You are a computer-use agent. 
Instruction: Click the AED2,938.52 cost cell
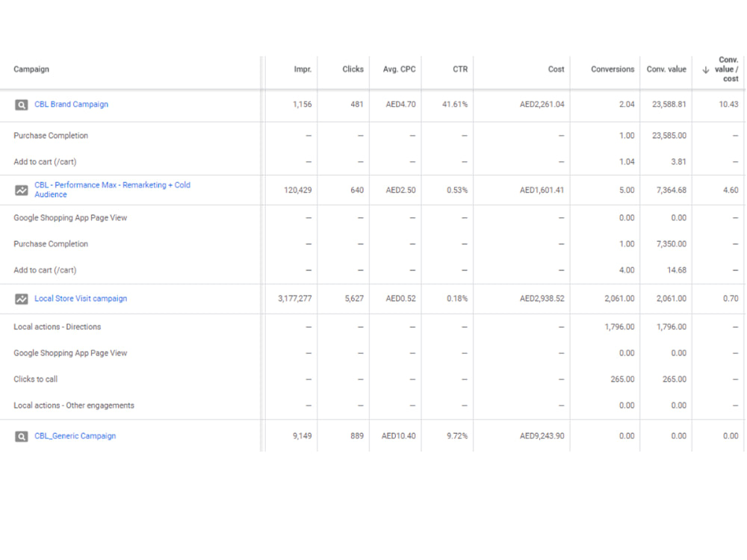tap(542, 299)
